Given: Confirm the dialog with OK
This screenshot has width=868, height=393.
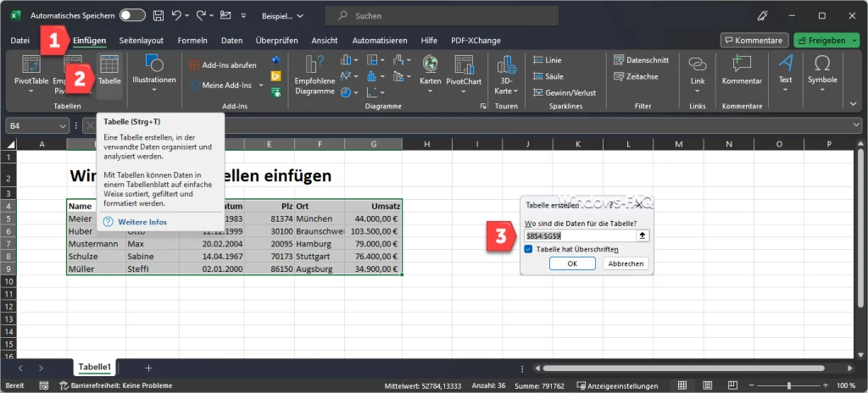Looking at the screenshot, I should click(x=572, y=263).
